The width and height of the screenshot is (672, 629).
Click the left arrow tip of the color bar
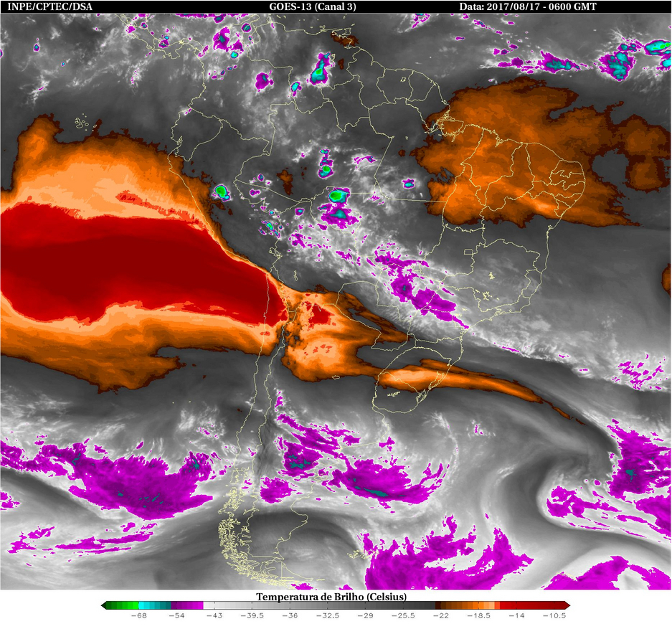point(105,605)
